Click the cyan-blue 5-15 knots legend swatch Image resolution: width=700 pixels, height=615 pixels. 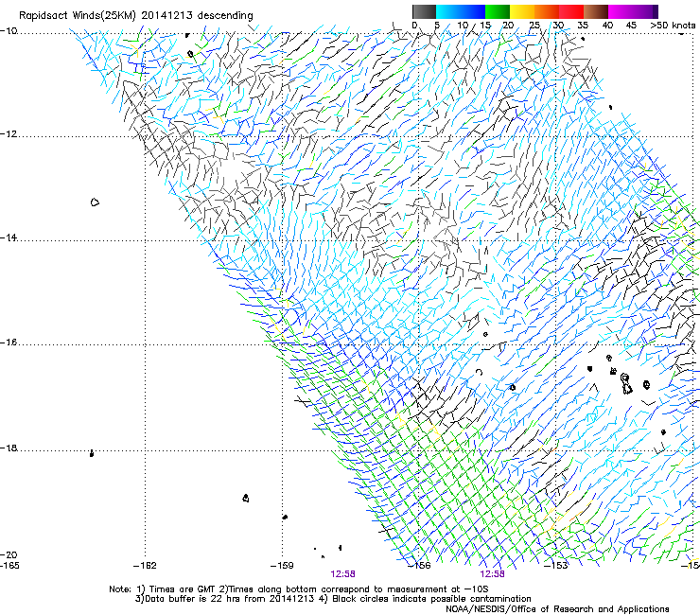(461, 11)
